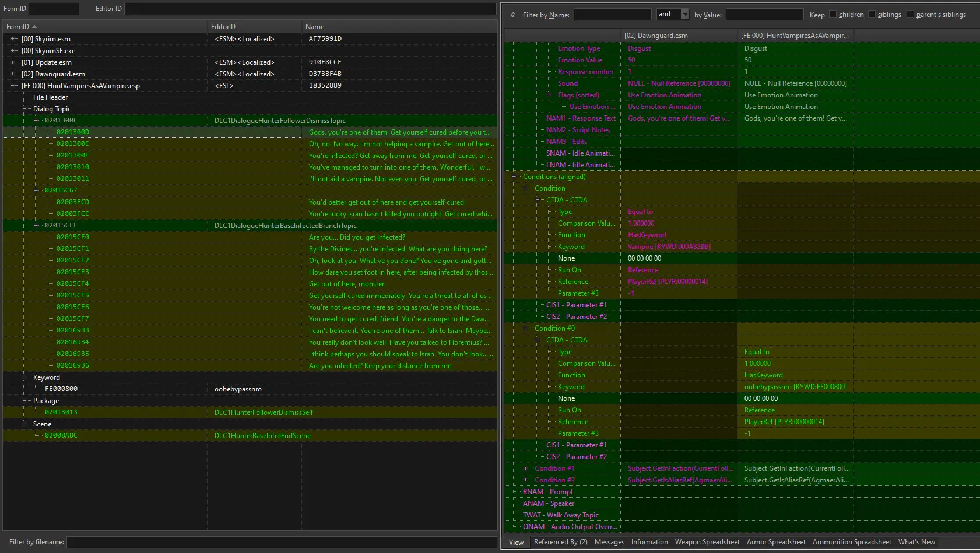
Task: Click the HuntVampiresAsAVampir... column header
Action: pyautogui.click(x=796, y=36)
